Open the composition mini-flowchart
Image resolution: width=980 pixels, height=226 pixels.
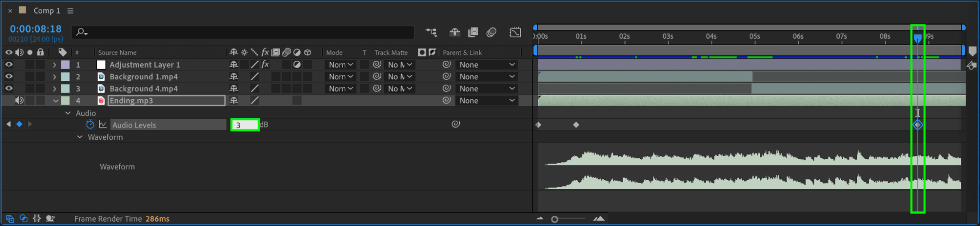[431, 32]
